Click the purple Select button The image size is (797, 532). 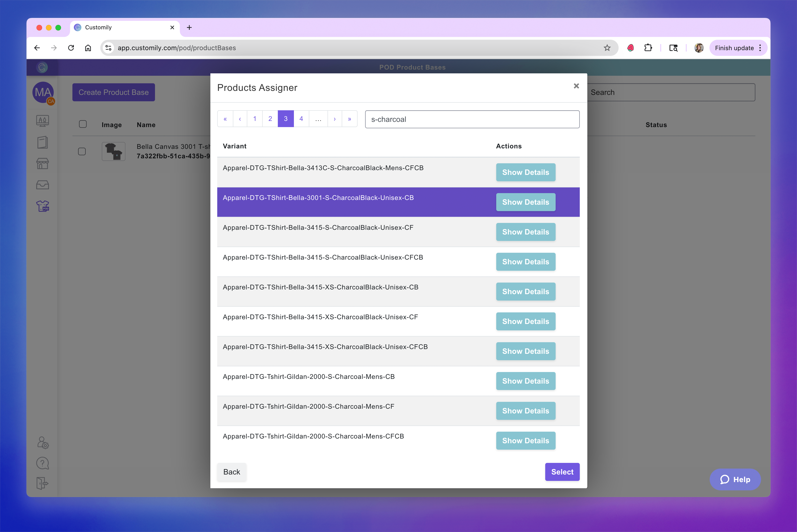point(562,472)
